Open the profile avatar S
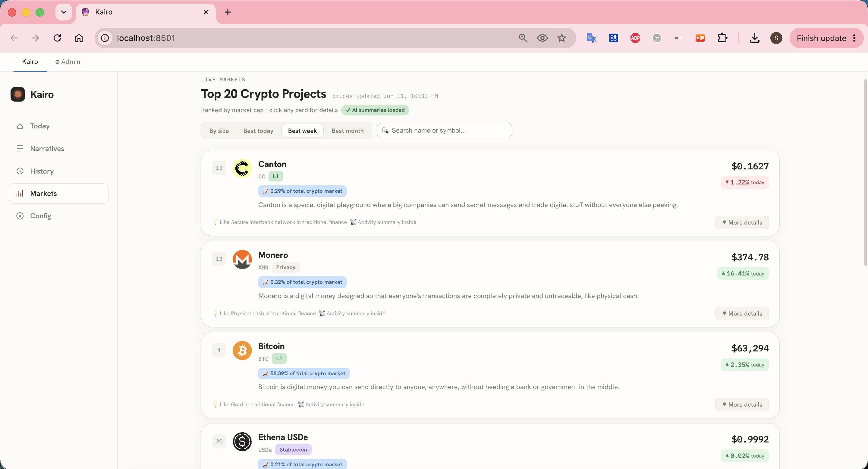The height and width of the screenshot is (469, 868). coord(776,38)
